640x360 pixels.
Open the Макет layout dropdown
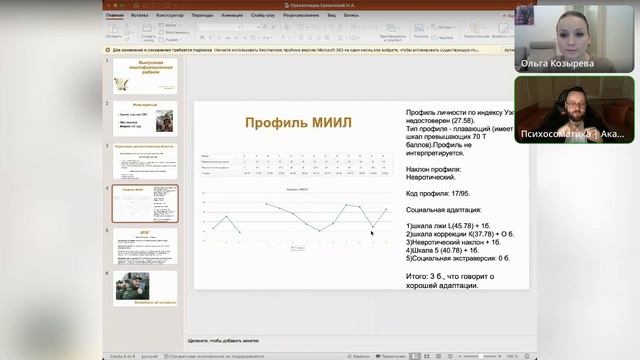pyautogui.click(x=169, y=25)
